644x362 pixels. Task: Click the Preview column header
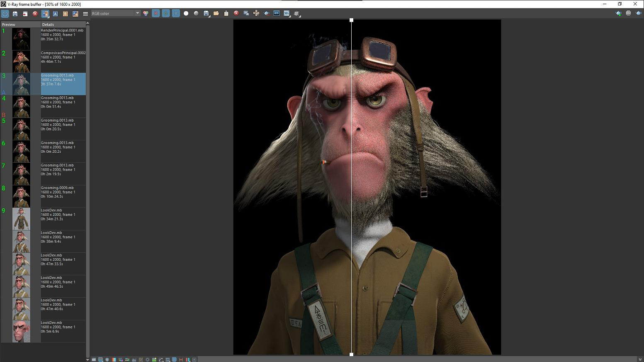[x=20, y=24]
